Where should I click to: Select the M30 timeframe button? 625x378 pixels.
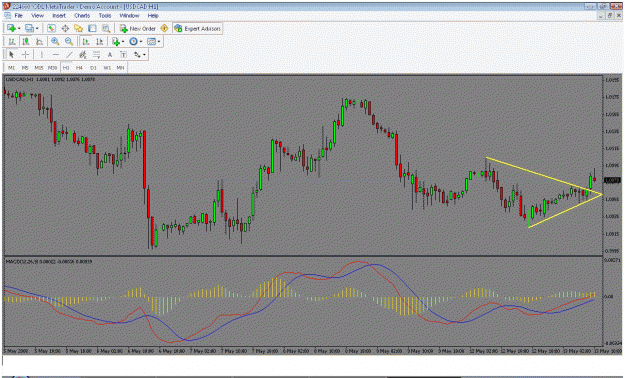coord(52,68)
